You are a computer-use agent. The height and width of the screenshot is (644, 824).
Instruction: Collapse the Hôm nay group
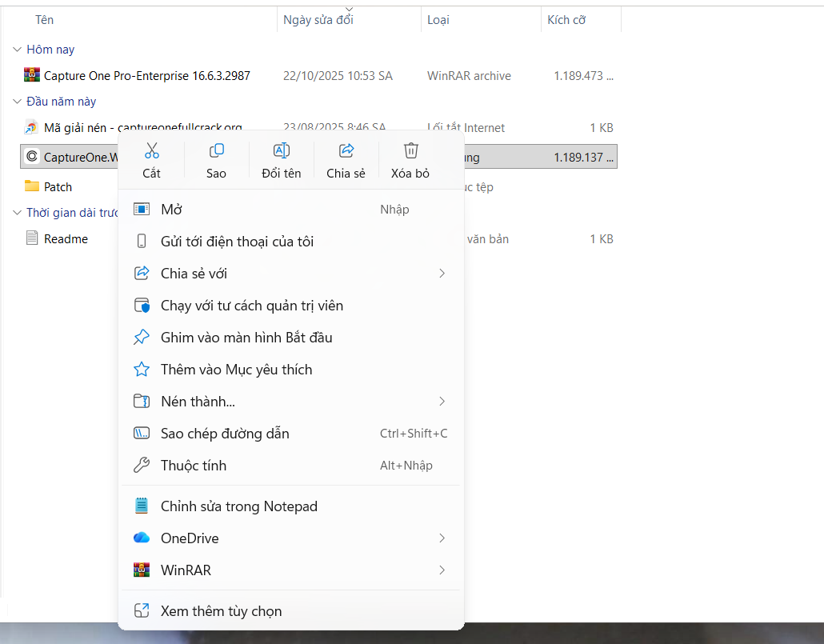point(18,50)
